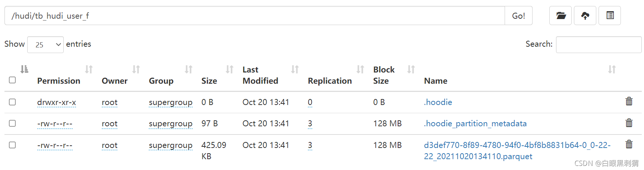This screenshot has width=644, height=170.
Task: Tick the checkbox for .hoodie_partition_metadata row
Action: [12, 123]
